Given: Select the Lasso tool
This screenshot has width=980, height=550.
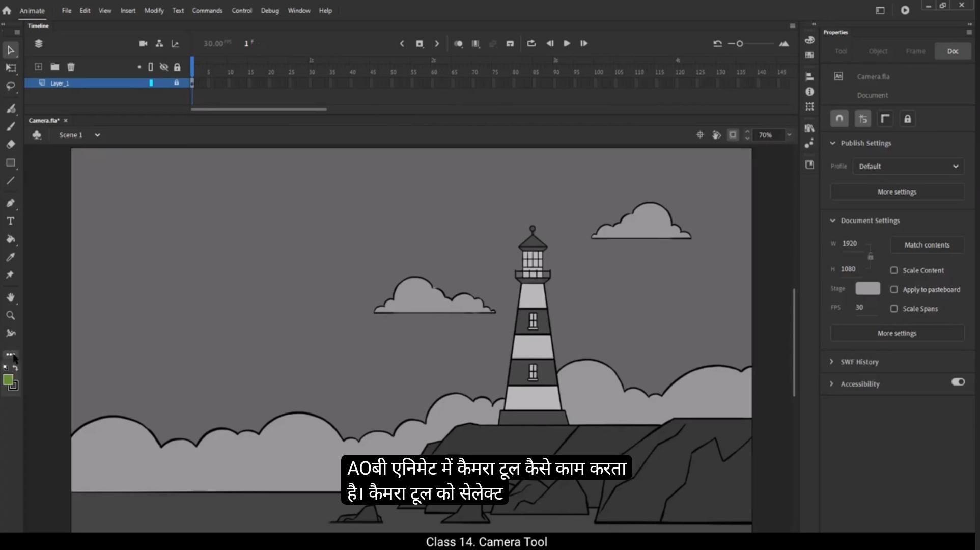Looking at the screenshot, I should pyautogui.click(x=11, y=86).
